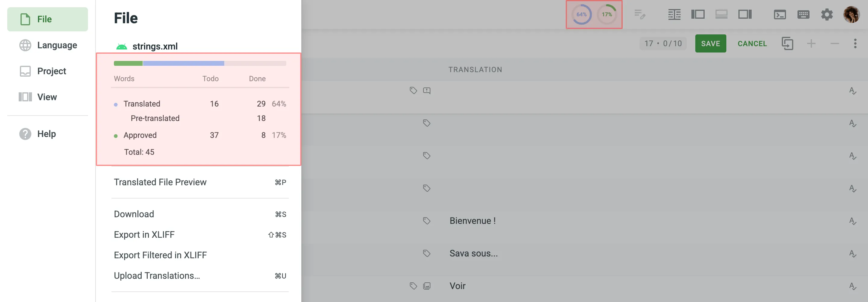Click the user profile avatar
This screenshot has height=302, width=868.
[x=852, y=14]
